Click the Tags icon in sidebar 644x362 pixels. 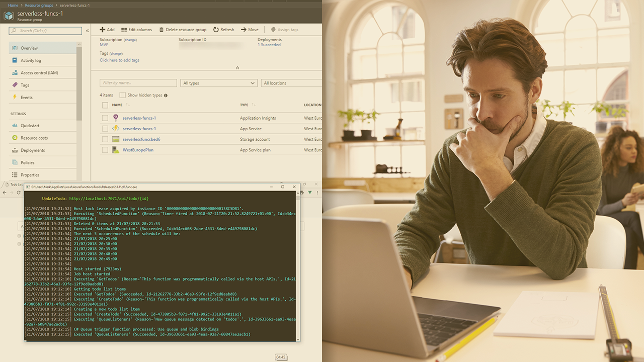(x=15, y=85)
